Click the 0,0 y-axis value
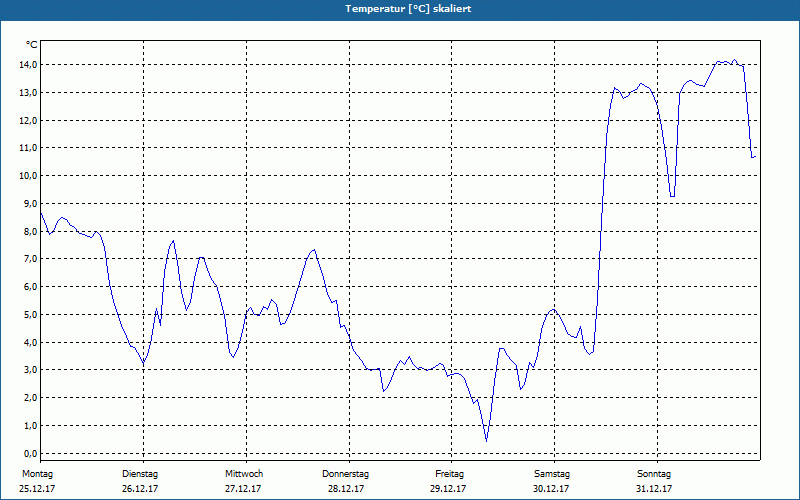This screenshot has height=500, width=800. point(31,454)
